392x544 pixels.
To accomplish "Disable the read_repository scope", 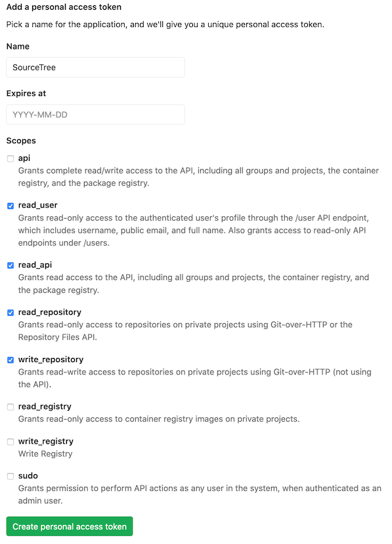I will pyautogui.click(x=10, y=312).
